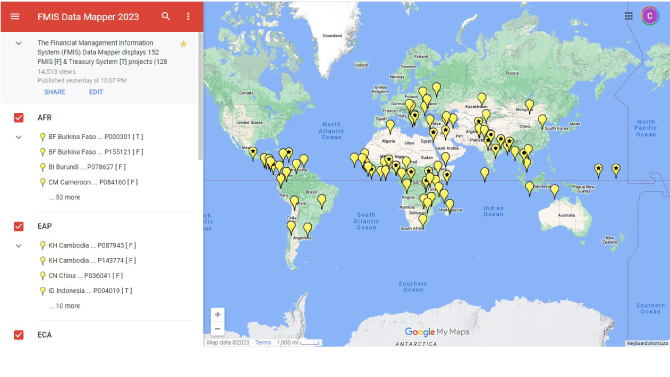Click the EDIT button
Viewport: 670px width, 377px height.
tap(96, 92)
